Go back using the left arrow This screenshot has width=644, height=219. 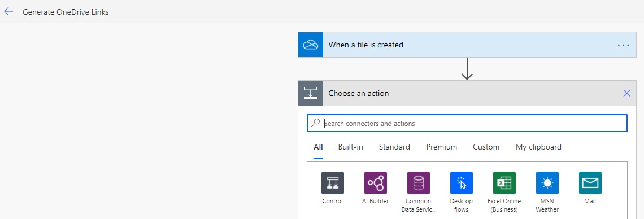coord(8,11)
